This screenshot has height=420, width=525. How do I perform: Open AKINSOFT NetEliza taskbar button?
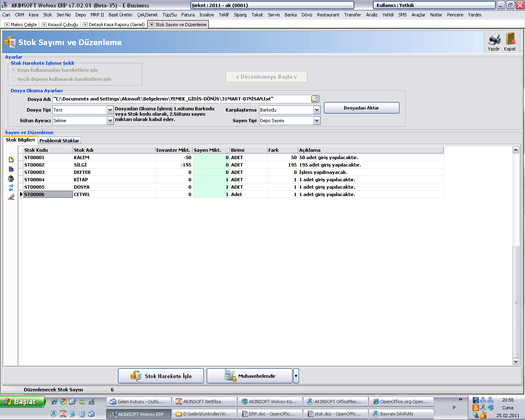(x=204, y=402)
